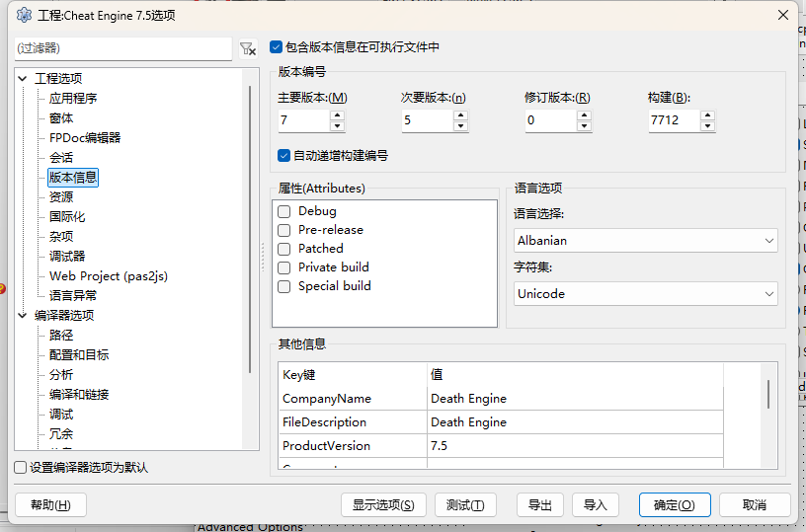The width and height of the screenshot is (806, 532).
Task: Open 调试器 under project options
Action: [x=67, y=257]
